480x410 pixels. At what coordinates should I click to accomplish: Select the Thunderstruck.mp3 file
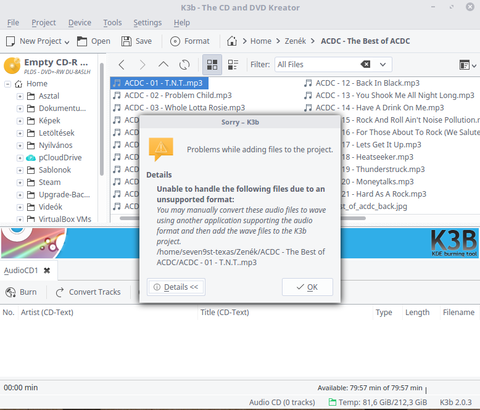(383, 169)
